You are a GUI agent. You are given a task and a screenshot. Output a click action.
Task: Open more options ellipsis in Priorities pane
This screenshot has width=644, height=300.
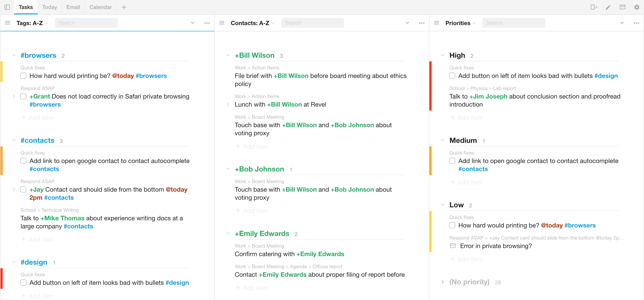click(636, 23)
